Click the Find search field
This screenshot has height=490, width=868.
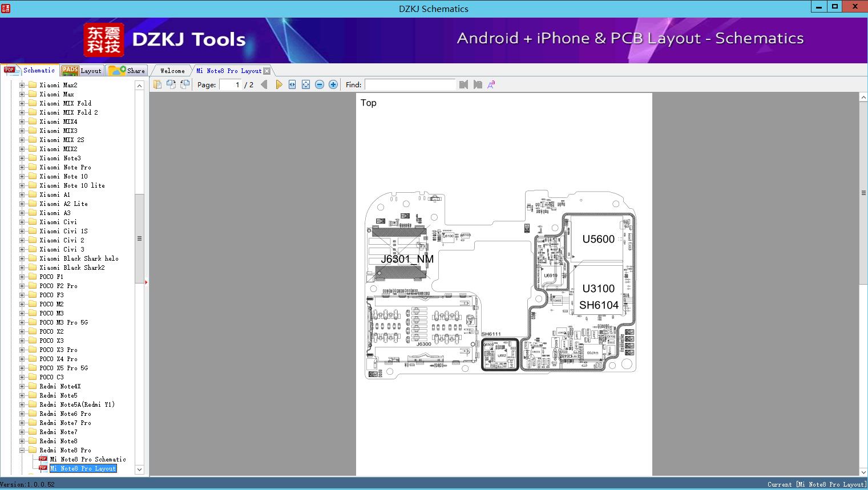pos(410,84)
